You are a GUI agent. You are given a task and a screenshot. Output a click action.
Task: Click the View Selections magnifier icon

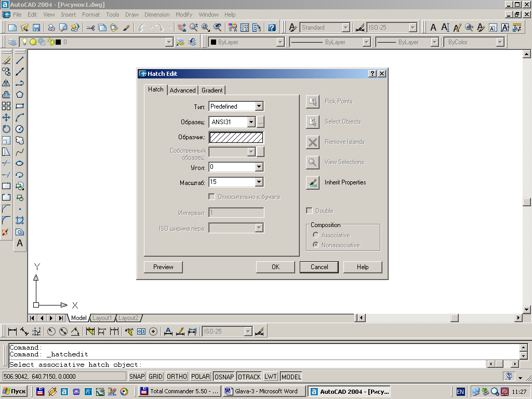(x=312, y=162)
